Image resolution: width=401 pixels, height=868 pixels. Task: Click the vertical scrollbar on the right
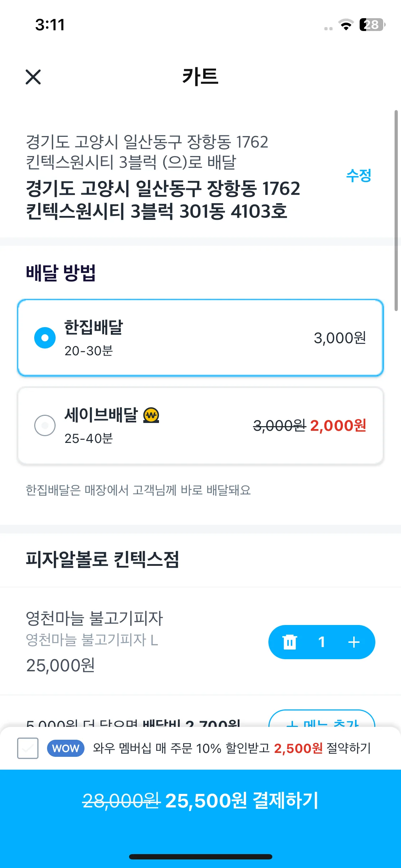396,210
